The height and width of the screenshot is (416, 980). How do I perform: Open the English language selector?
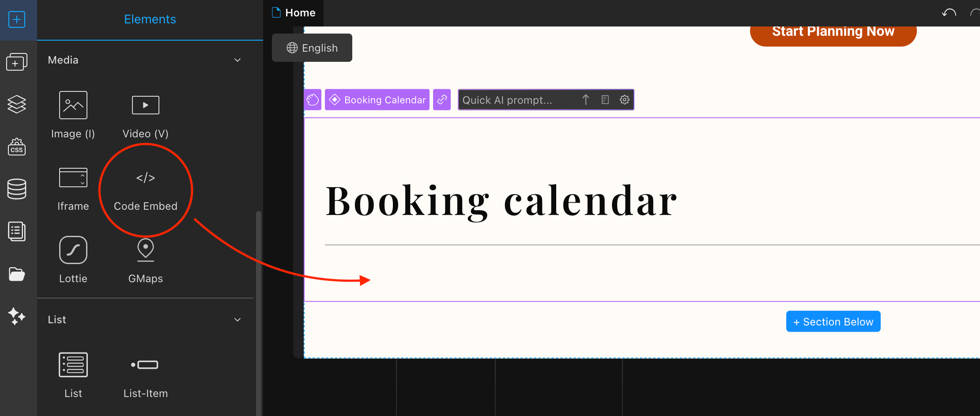tap(312, 48)
